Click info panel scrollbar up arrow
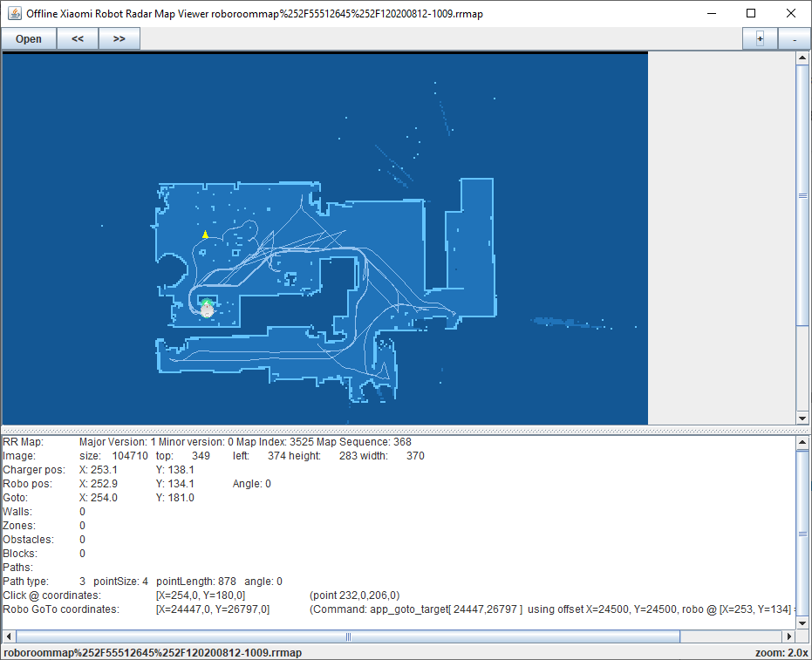This screenshot has height=660, width=812. pyautogui.click(x=803, y=443)
